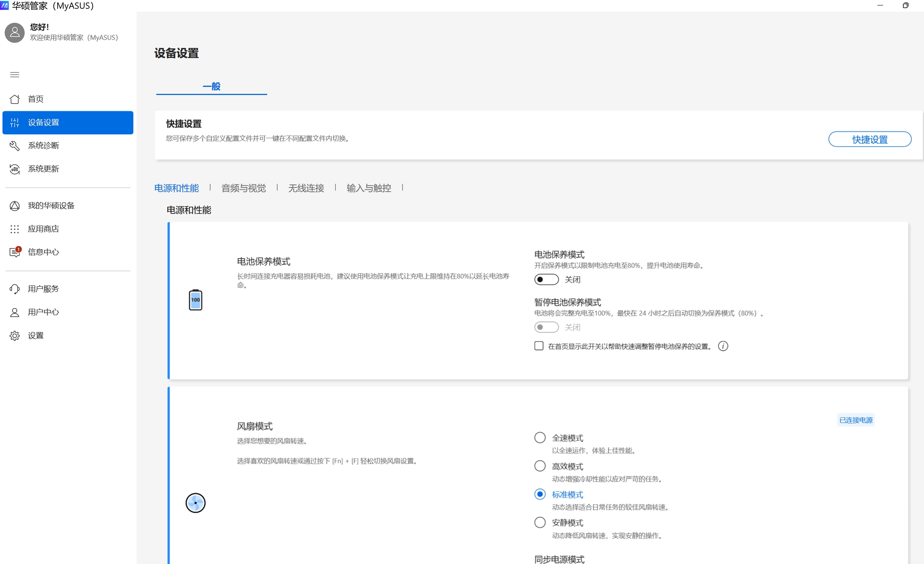Click the info icon beside checkbox text

click(x=723, y=346)
